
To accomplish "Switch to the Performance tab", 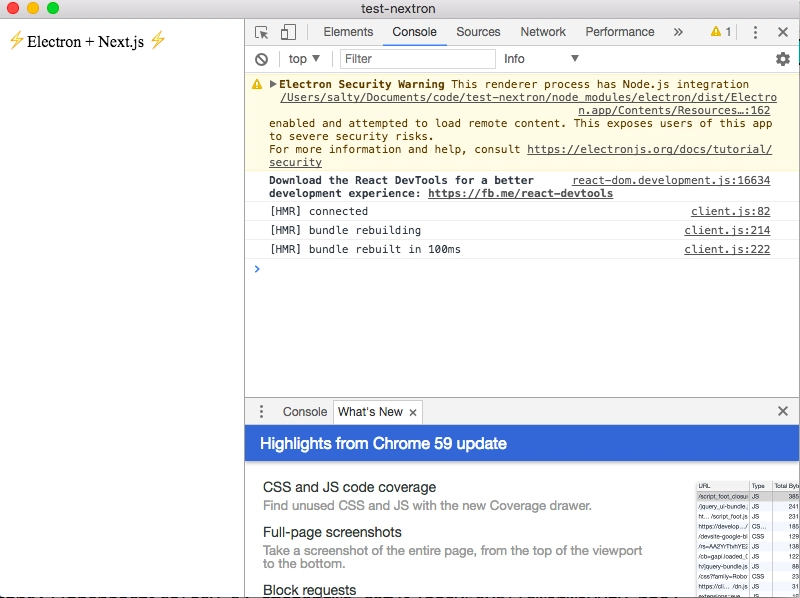I will point(619,32).
